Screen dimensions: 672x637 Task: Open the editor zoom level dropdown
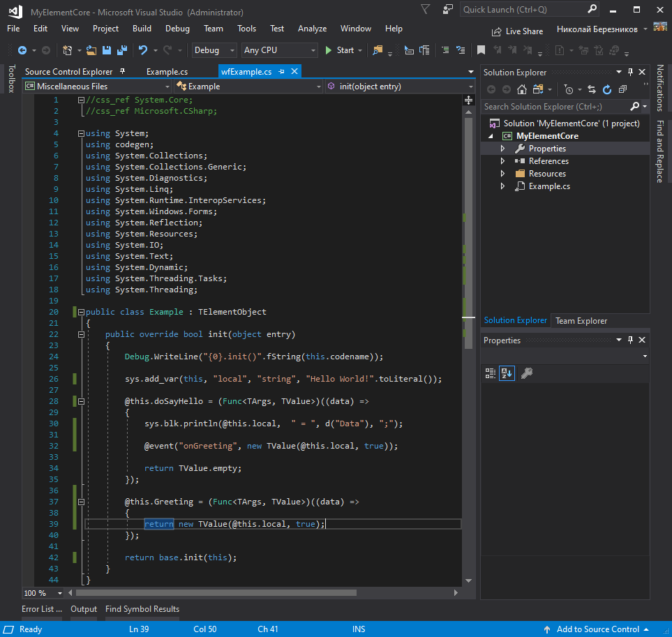pyautogui.click(x=59, y=593)
